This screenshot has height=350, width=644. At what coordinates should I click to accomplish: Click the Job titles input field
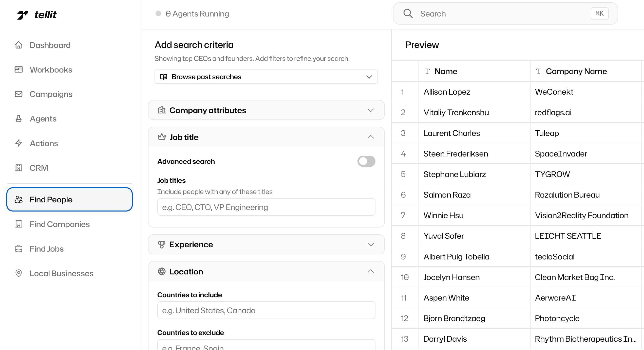266,207
